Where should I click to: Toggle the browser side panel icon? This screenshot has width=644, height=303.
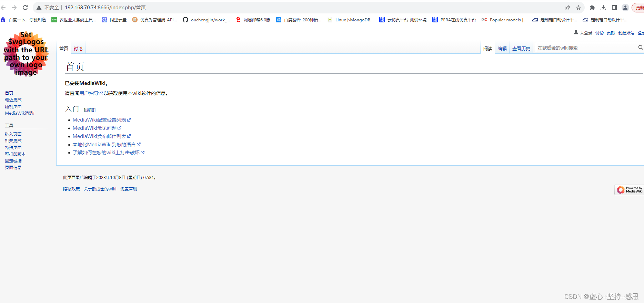coord(614,8)
